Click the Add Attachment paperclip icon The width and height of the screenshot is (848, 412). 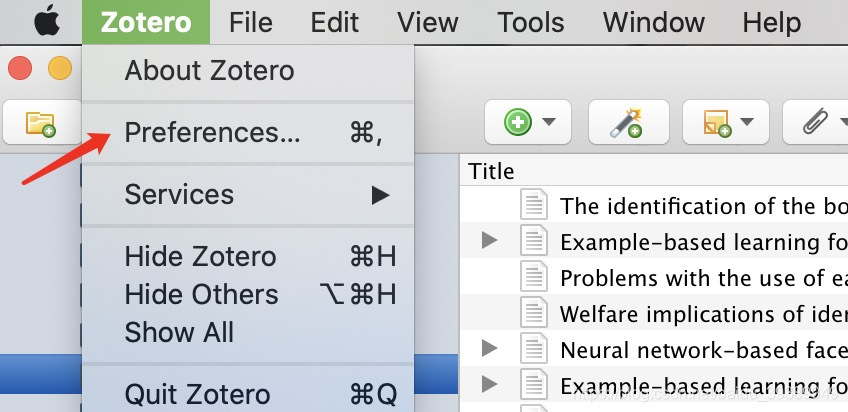click(816, 121)
